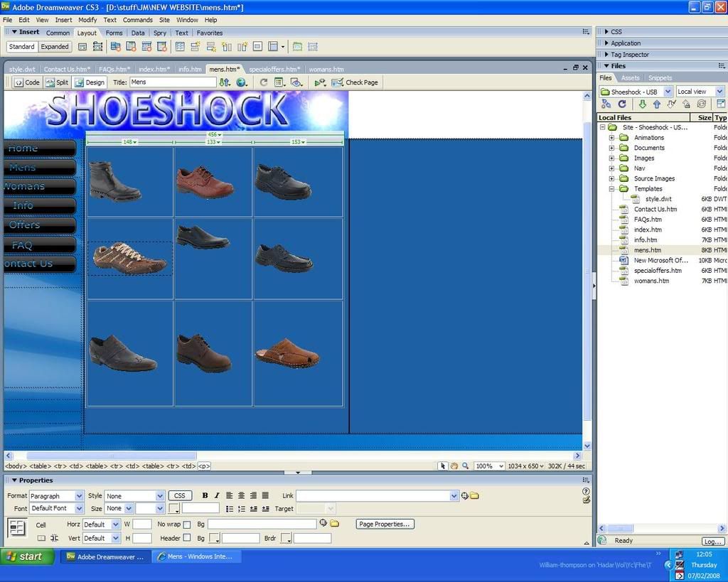Click the Preview in Browser globe icon
Screen dimensions: 728x582
pos(242,82)
